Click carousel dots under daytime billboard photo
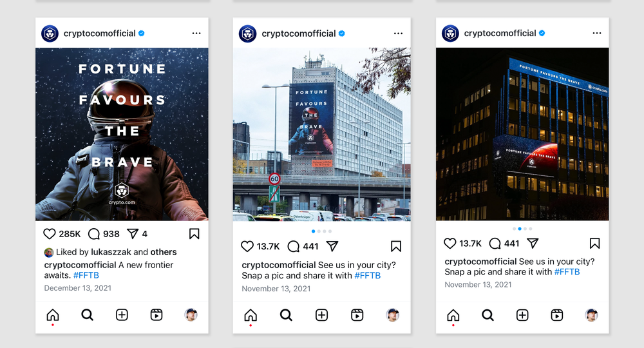The width and height of the screenshot is (644, 348). coord(321,231)
